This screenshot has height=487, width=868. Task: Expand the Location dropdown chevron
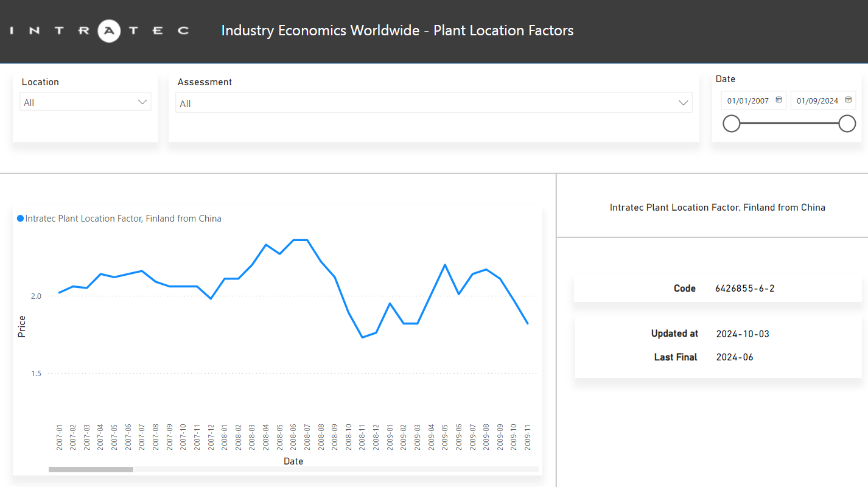pos(143,102)
